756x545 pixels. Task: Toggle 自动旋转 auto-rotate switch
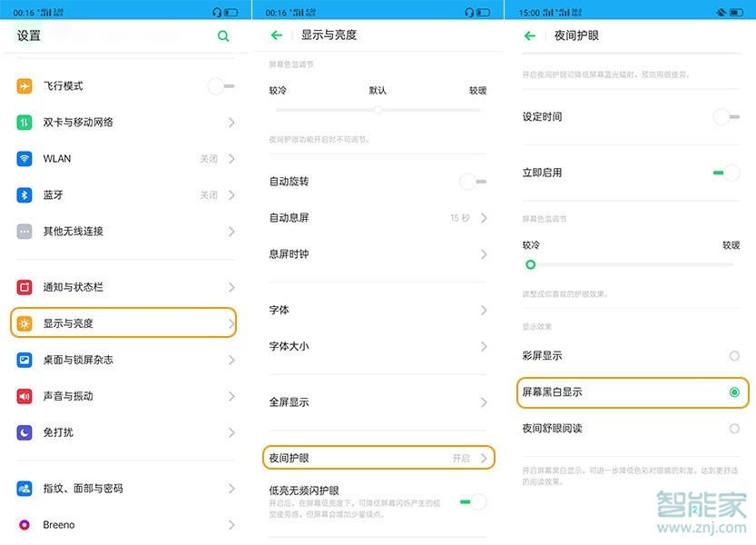pyautogui.click(x=471, y=181)
